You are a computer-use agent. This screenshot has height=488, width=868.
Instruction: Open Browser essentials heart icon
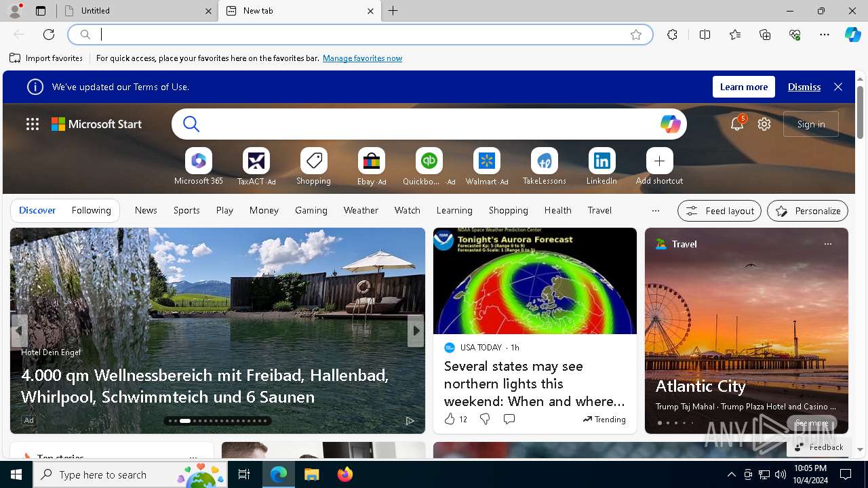[795, 35]
